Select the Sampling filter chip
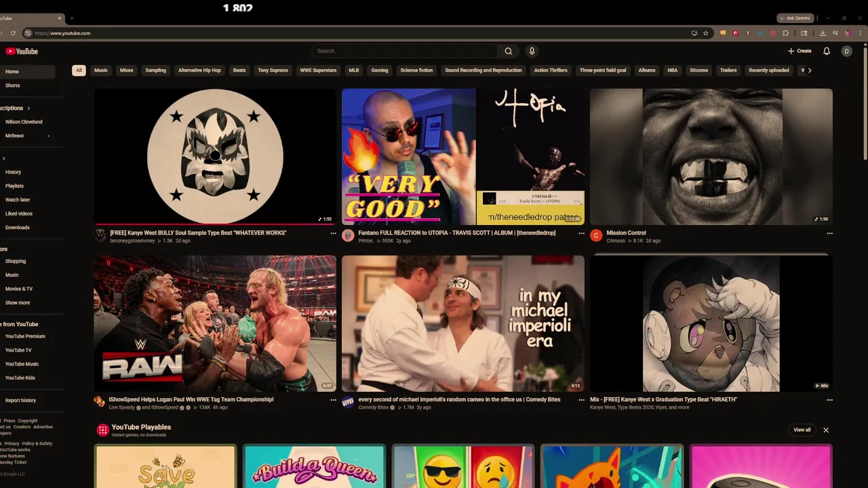Image resolution: width=868 pixels, height=488 pixels. pyautogui.click(x=155, y=70)
